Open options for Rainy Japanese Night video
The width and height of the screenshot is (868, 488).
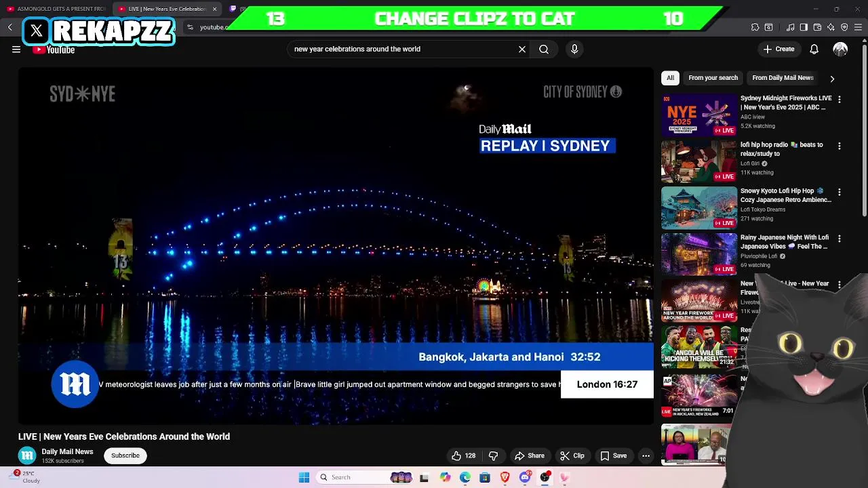tap(840, 239)
